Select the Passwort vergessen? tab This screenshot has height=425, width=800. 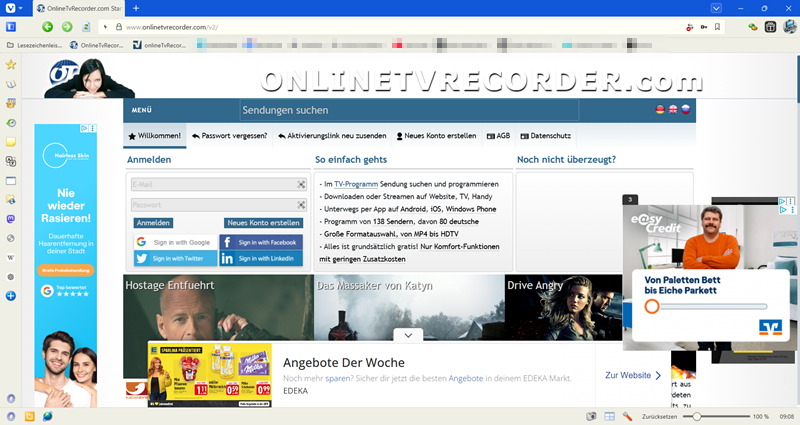[x=231, y=136]
